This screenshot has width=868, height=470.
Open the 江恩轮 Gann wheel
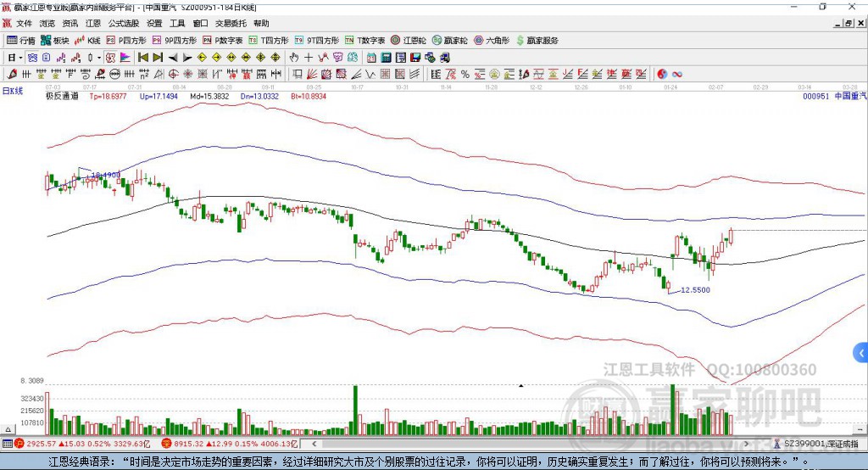[x=409, y=41]
